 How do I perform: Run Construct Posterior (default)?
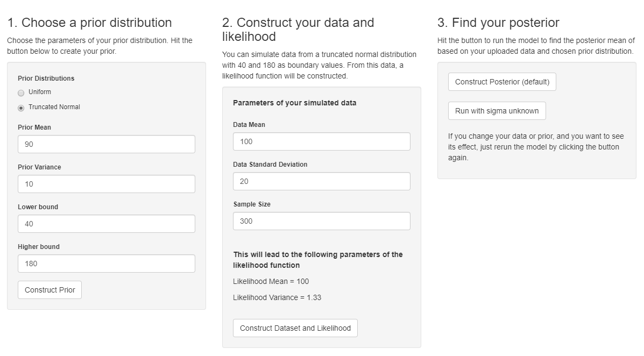click(502, 82)
